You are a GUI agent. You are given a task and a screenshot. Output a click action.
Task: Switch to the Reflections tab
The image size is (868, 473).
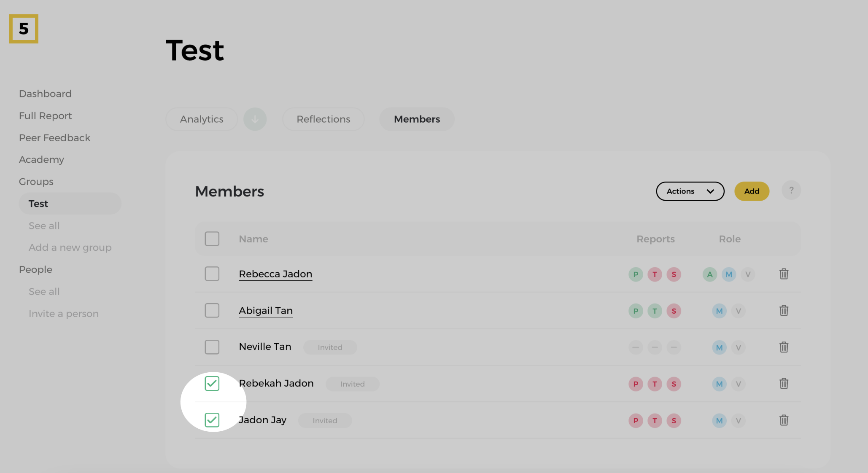(x=323, y=119)
